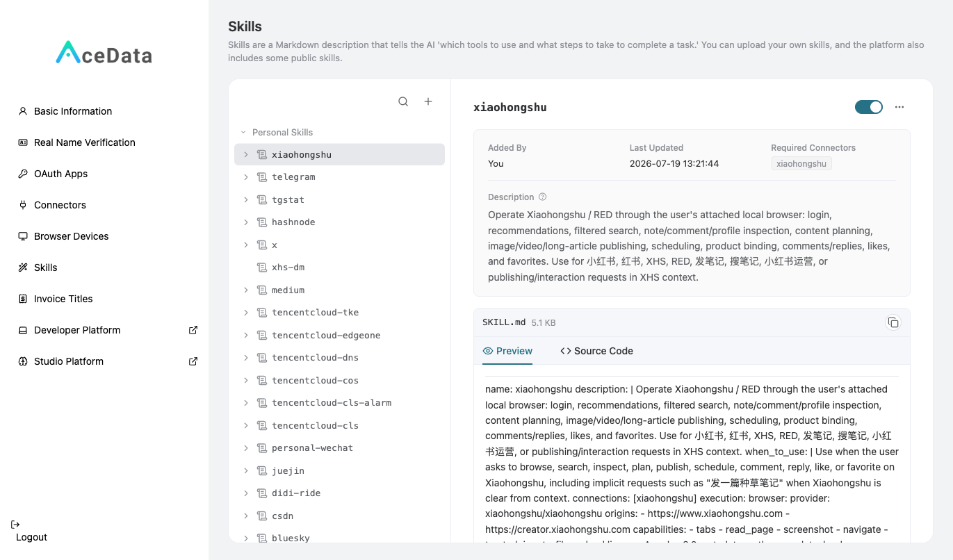The image size is (953, 560).
Task: Switch to the Source Code tab
Action: (x=596, y=351)
